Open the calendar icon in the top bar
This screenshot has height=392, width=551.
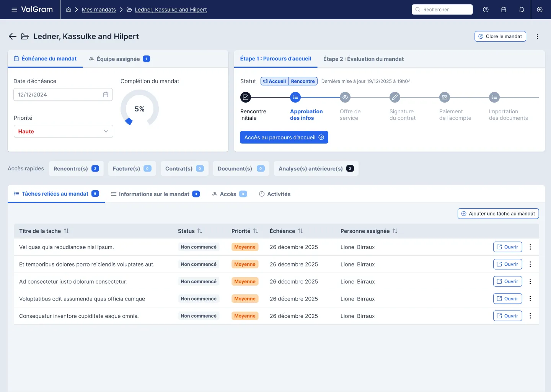504,9
